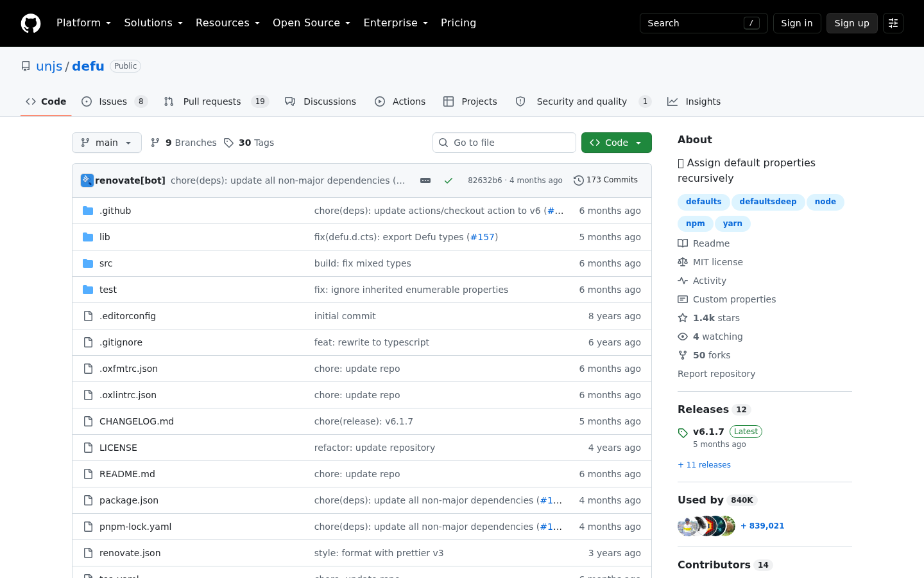Image resolution: width=924 pixels, height=578 pixels.
Task: Click Report repository link
Action: click(x=716, y=374)
